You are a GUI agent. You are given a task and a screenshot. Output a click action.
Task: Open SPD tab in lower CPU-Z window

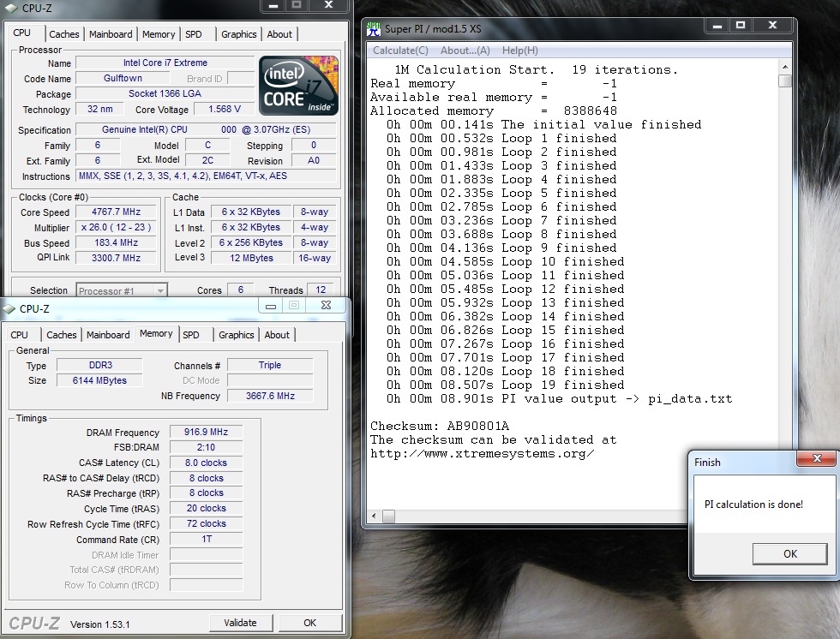(190, 335)
